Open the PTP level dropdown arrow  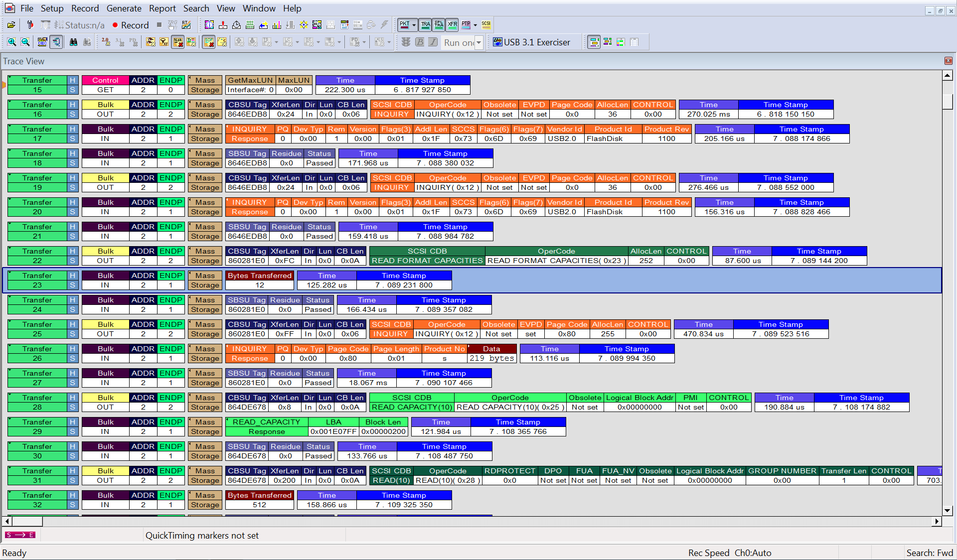pos(475,25)
